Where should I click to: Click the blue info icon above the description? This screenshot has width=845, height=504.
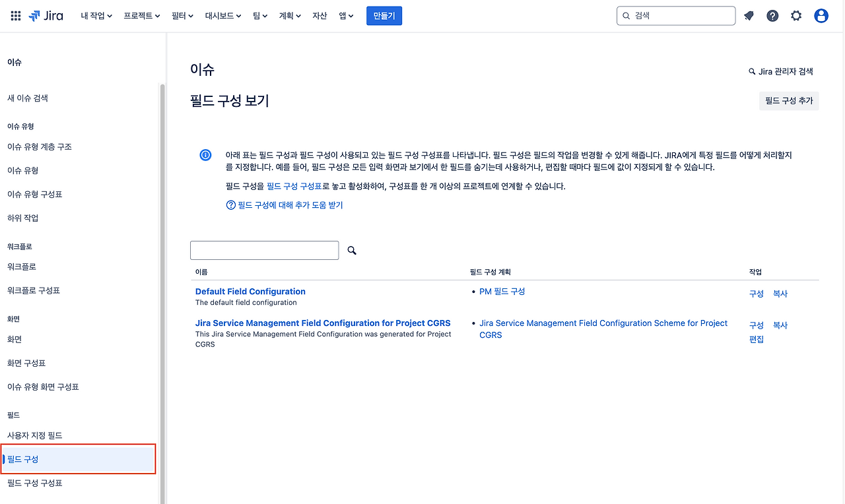[x=205, y=154]
